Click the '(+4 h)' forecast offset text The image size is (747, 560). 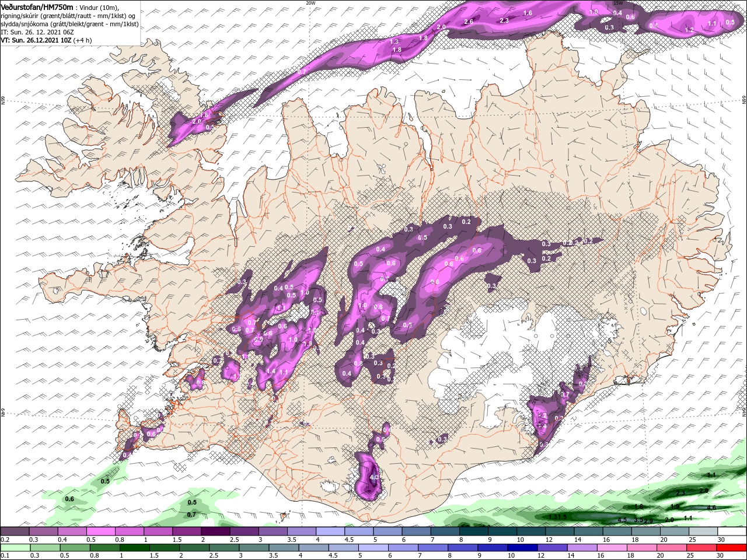point(83,40)
